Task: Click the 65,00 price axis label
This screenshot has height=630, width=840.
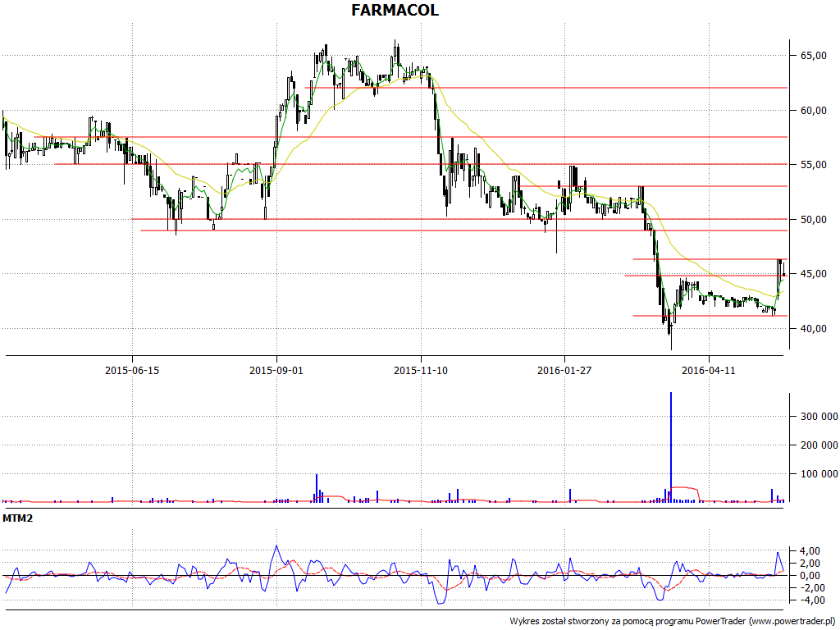Action: point(813,56)
